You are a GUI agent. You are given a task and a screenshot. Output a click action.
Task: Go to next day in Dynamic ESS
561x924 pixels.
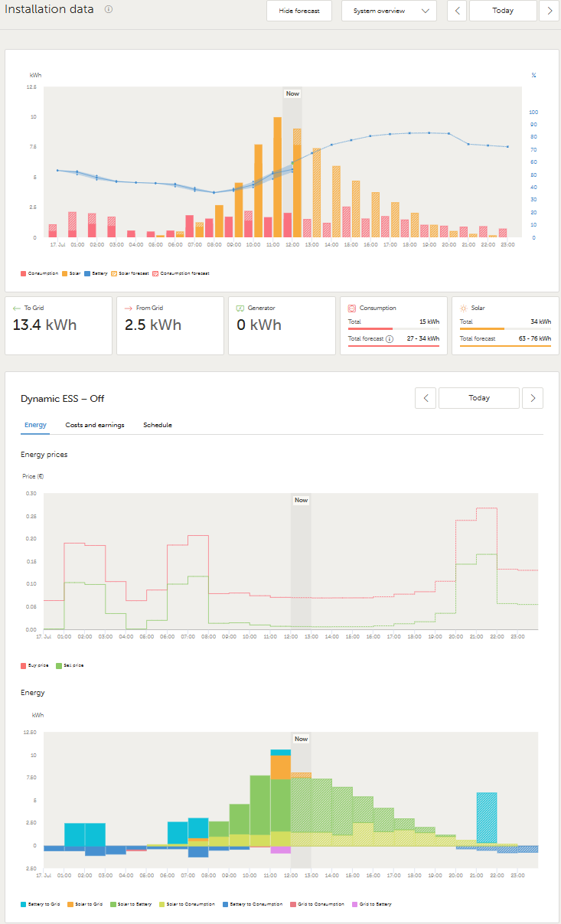click(x=533, y=398)
